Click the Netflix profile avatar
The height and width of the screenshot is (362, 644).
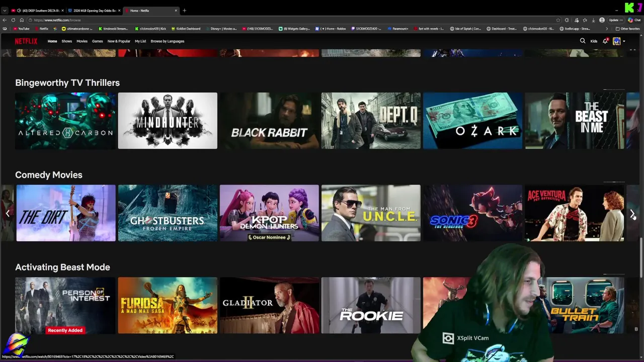616,41
